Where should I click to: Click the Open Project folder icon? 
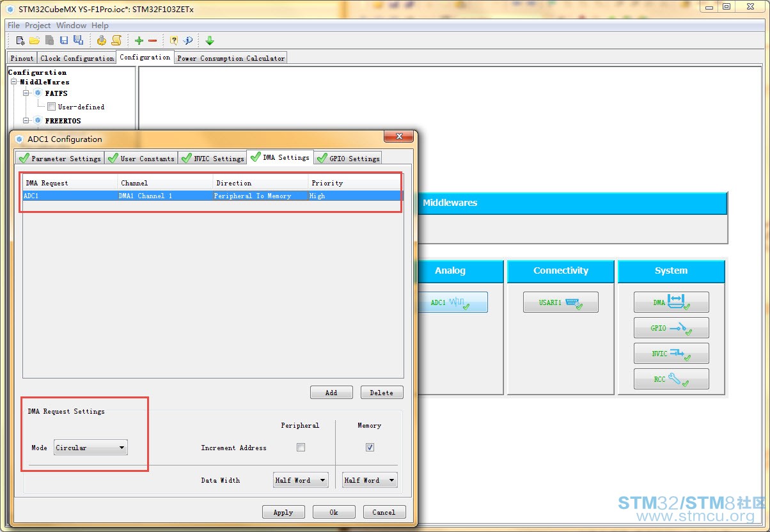[x=35, y=40]
